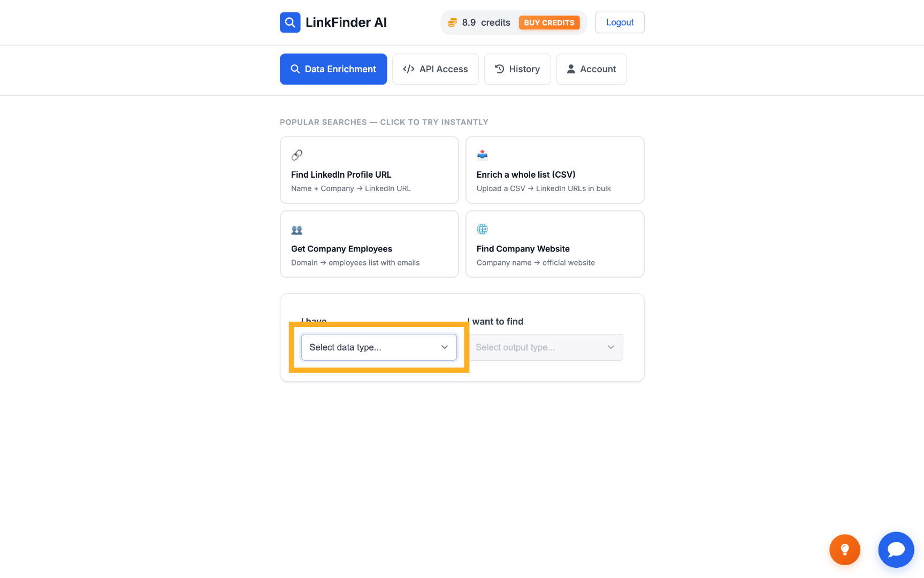Open the Select output type dropdown
924x578 pixels.
(x=545, y=347)
